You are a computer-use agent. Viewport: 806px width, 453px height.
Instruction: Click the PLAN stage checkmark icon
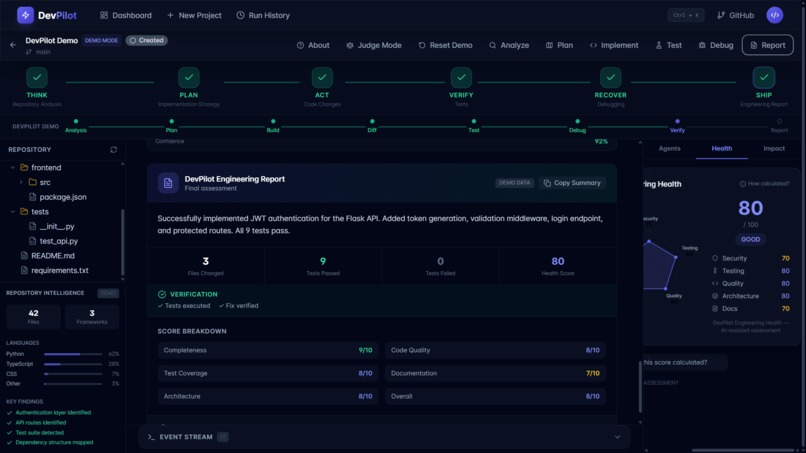[x=189, y=78]
